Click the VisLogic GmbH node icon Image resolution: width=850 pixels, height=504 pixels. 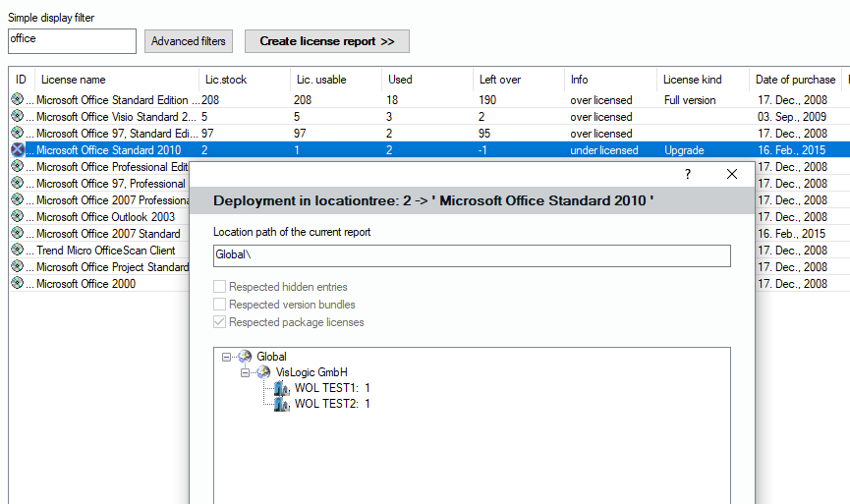point(263,372)
